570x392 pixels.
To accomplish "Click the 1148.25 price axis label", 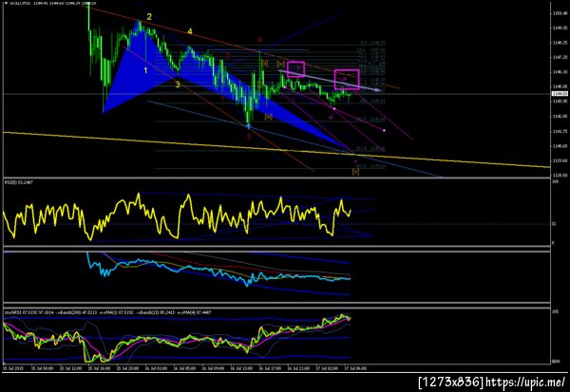I will pos(560,43).
